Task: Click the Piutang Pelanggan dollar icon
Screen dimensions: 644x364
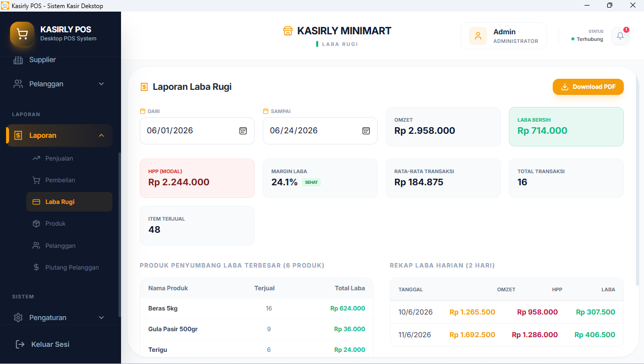Action: coord(36,267)
